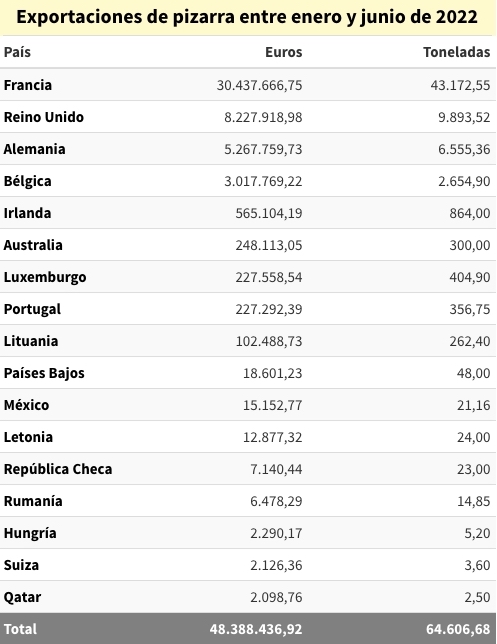This screenshot has height=644, width=497.
Task: Select the Lituania row label
Action: point(31,341)
